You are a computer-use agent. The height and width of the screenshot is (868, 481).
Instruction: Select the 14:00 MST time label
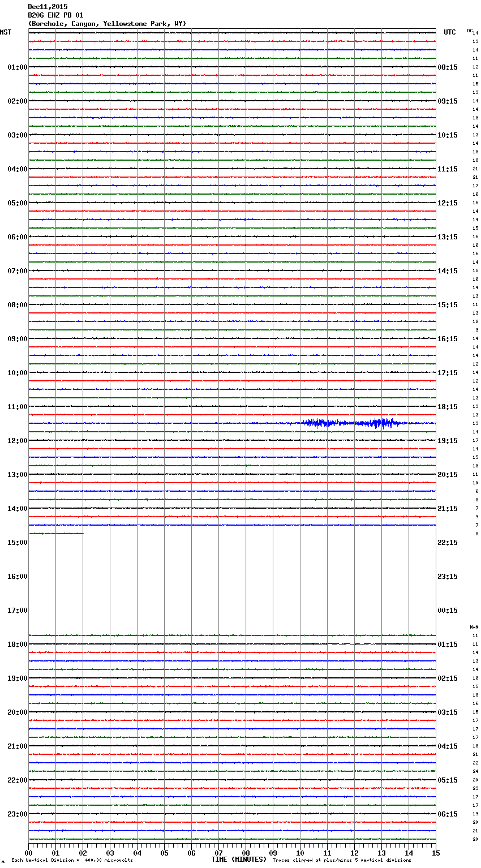(17, 509)
